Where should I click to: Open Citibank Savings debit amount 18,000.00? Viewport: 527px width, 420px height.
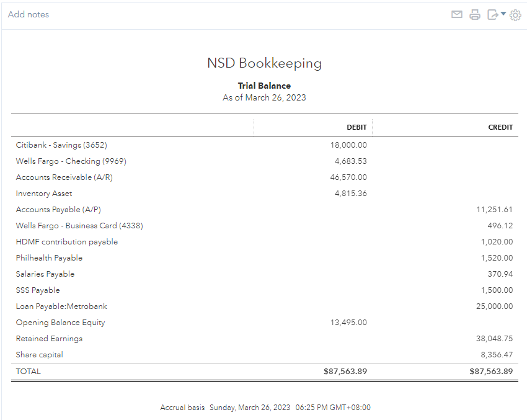coord(348,145)
